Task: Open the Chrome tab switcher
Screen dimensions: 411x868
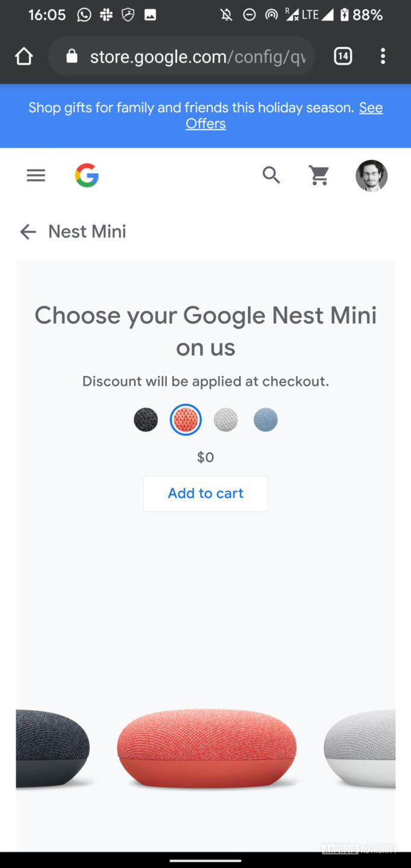Action: 343,55
